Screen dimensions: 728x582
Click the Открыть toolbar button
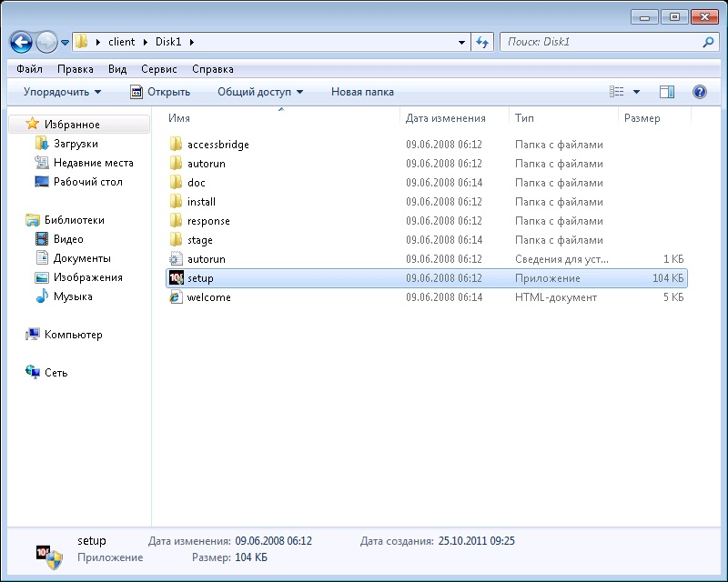(161, 92)
